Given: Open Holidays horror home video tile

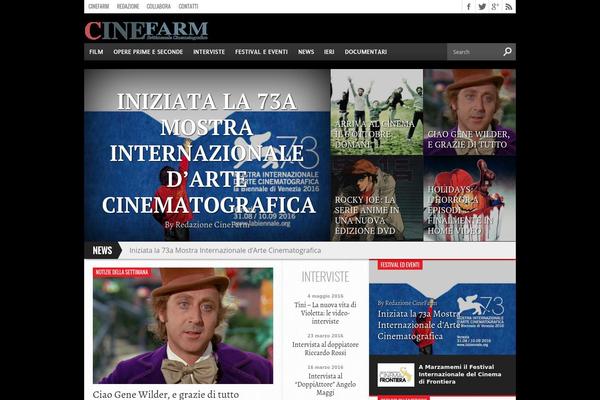Looking at the screenshot, I should click(470, 199).
